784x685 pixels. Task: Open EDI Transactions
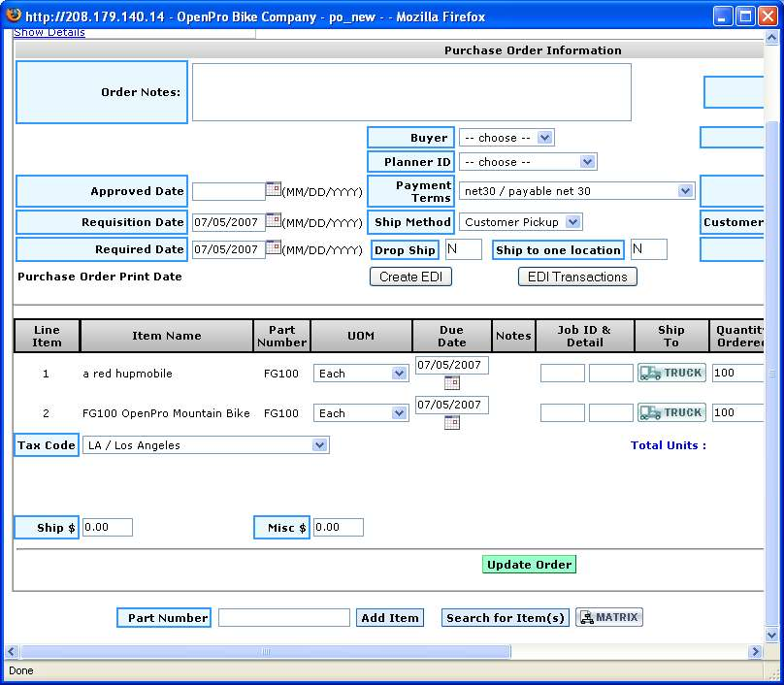[x=577, y=277]
